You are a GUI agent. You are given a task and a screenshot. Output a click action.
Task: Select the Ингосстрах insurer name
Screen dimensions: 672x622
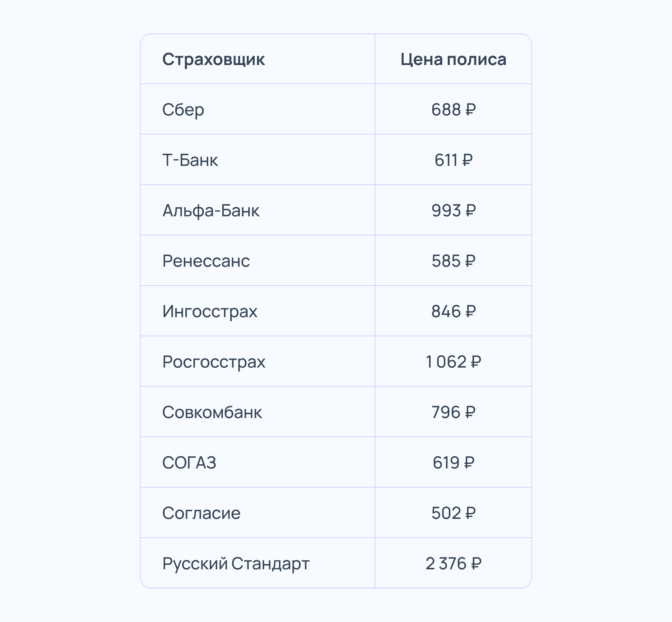tap(209, 311)
